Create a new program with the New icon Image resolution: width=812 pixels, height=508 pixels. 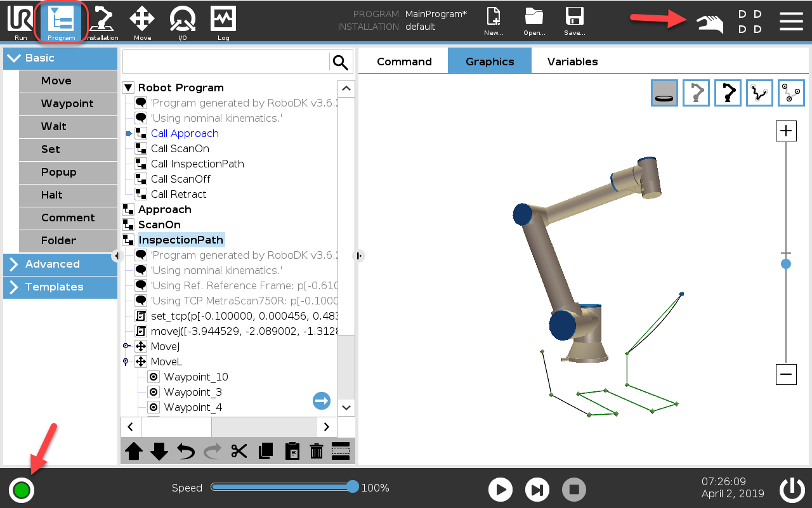[494, 19]
